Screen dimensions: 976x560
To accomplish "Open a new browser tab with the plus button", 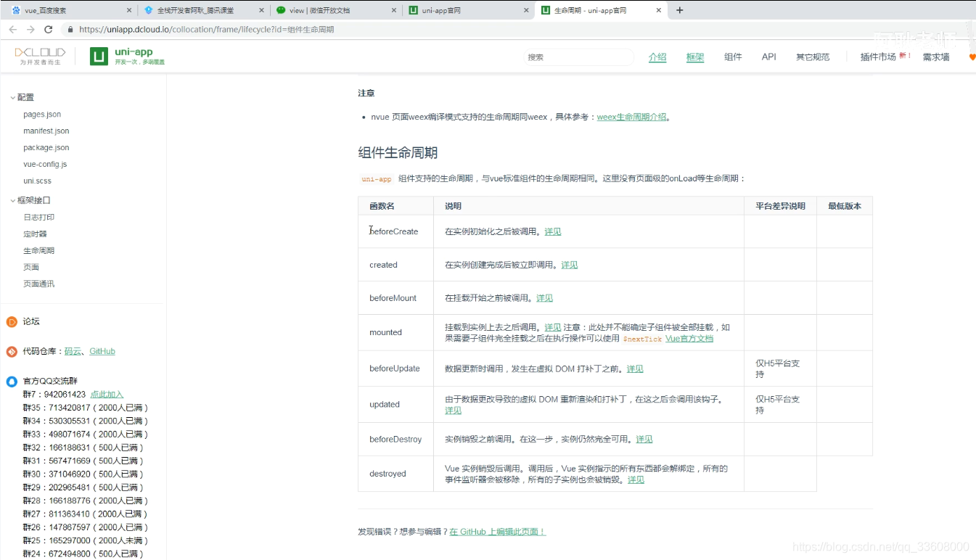I will click(x=678, y=10).
